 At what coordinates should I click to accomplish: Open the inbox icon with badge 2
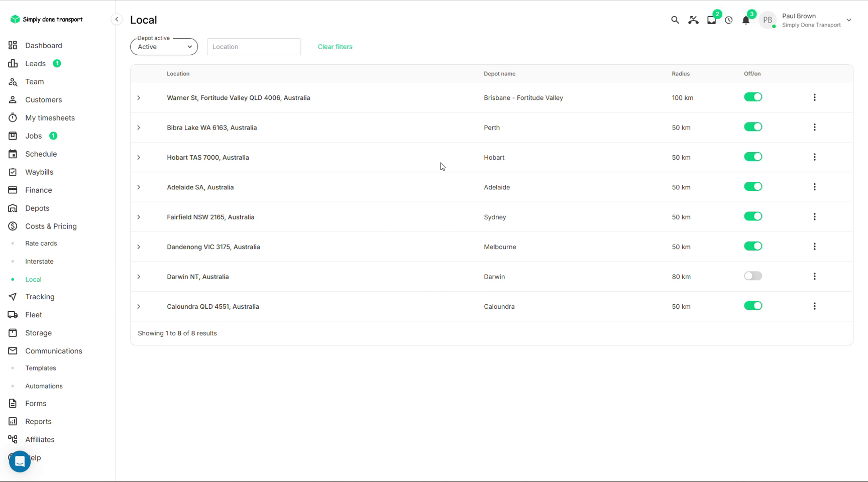[x=711, y=20]
